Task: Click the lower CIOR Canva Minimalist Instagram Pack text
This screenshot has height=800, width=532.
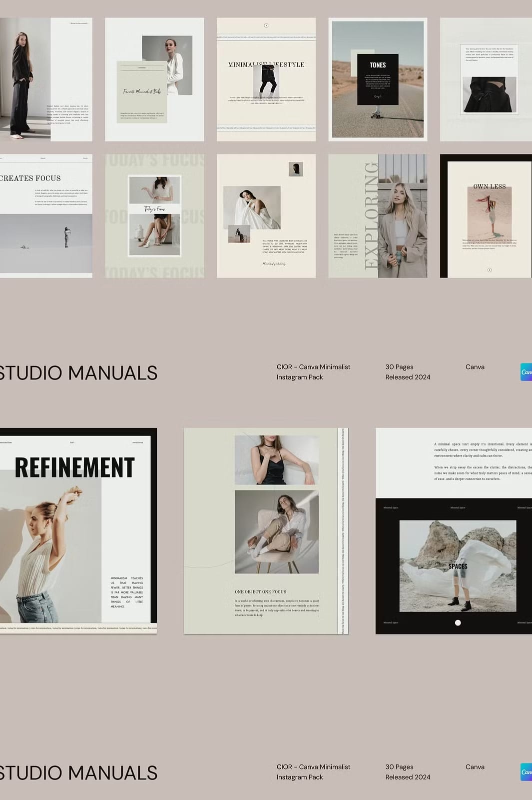Action: [313, 772]
